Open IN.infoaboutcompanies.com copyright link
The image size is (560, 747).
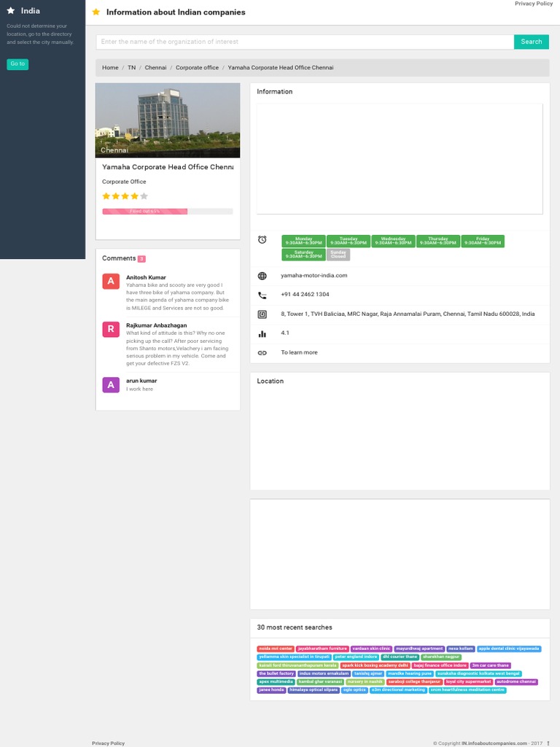click(494, 743)
